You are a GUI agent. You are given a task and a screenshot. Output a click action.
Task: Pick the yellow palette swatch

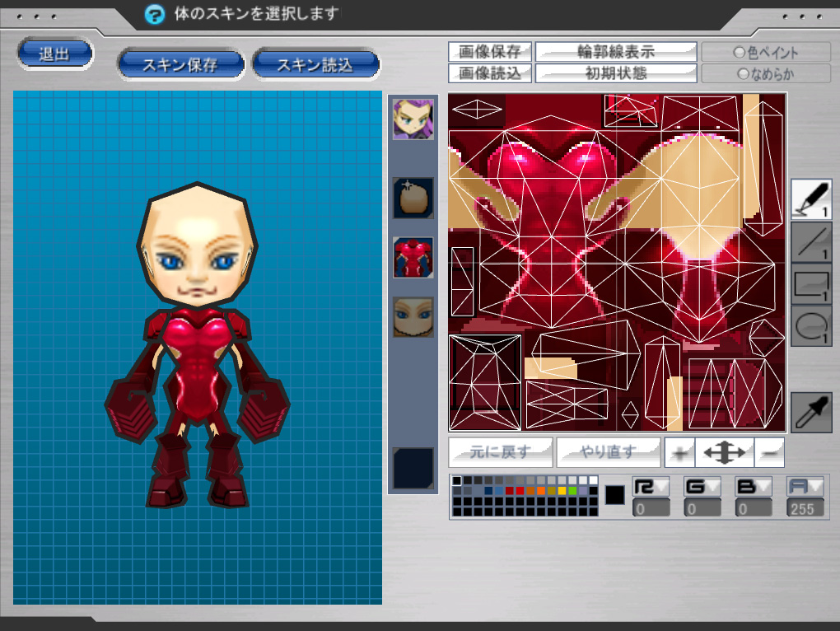(562, 491)
